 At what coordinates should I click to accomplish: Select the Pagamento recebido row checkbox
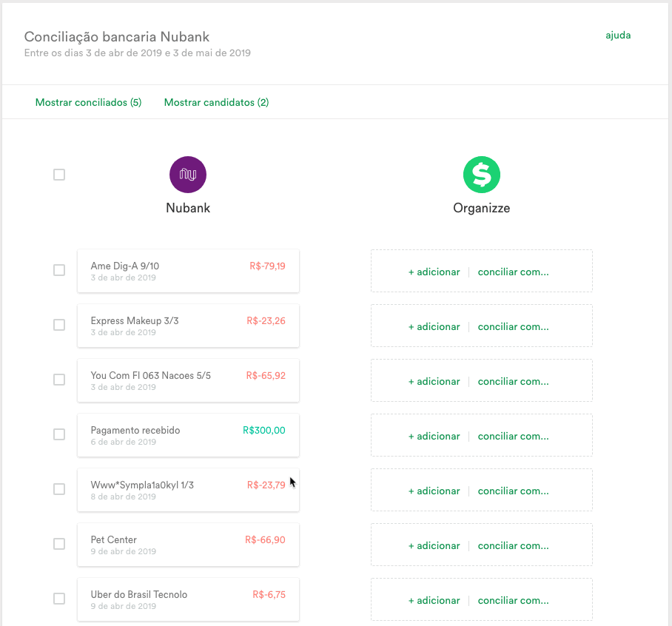(x=59, y=434)
